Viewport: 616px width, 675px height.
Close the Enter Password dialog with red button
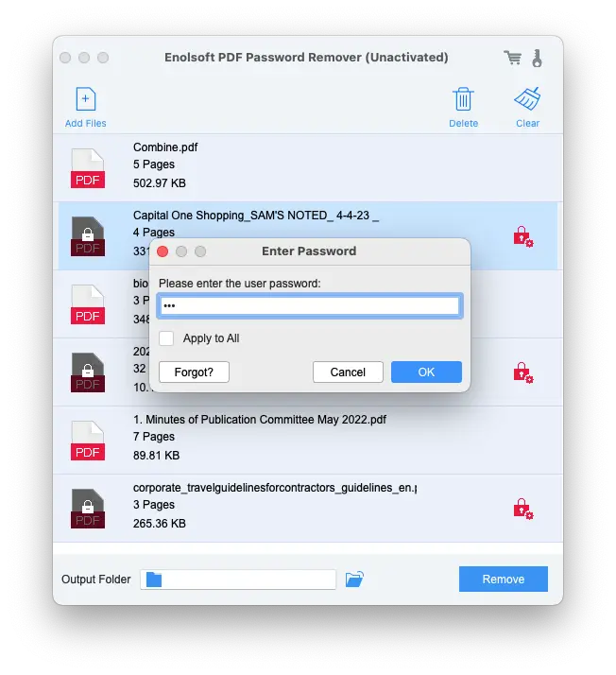click(163, 251)
